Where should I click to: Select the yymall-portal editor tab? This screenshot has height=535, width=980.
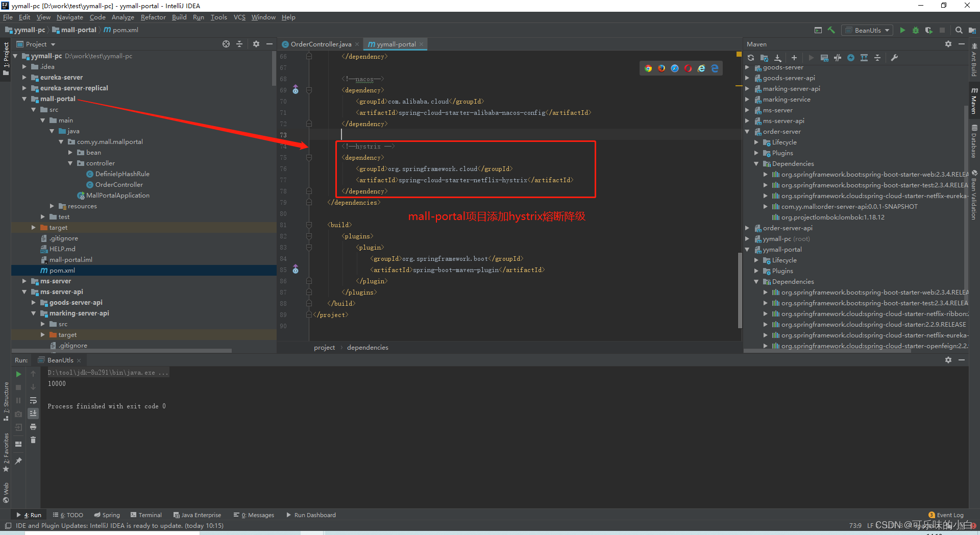(x=396, y=44)
